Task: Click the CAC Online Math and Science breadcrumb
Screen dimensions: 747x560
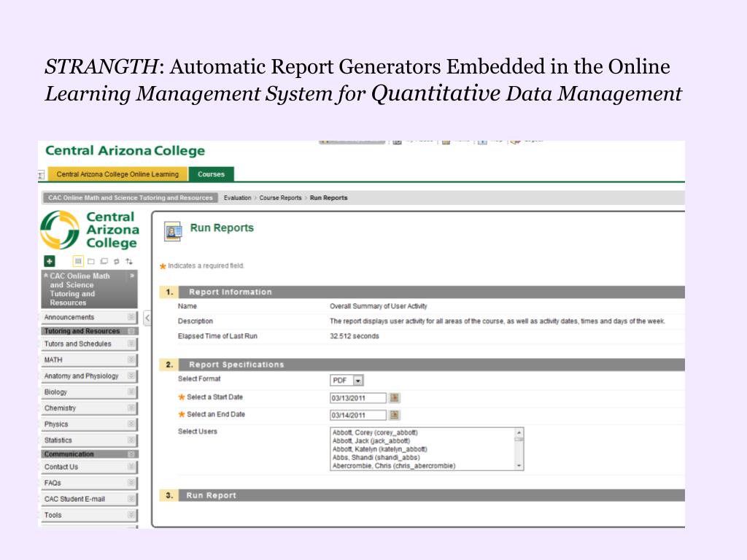Action: click(x=130, y=198)
